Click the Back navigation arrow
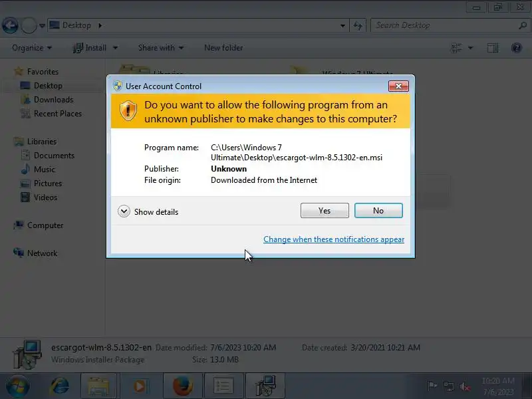This screenshot has width=532, height=399. 10,25
